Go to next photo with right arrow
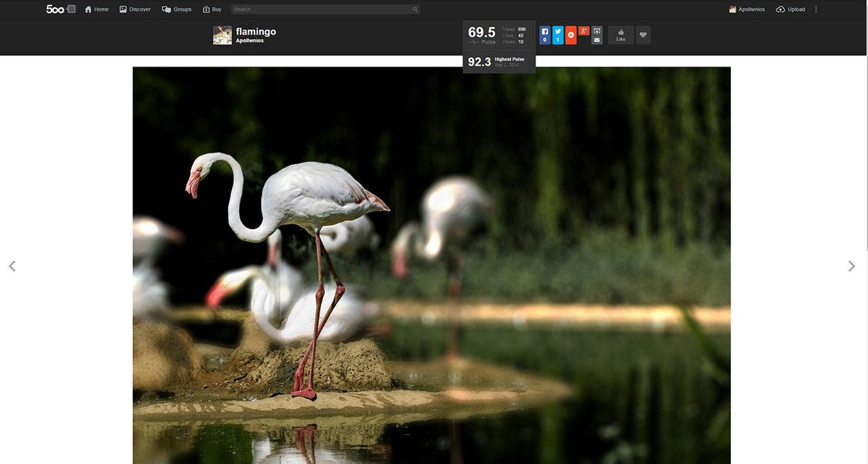868x464 pixels. (851, 266)
